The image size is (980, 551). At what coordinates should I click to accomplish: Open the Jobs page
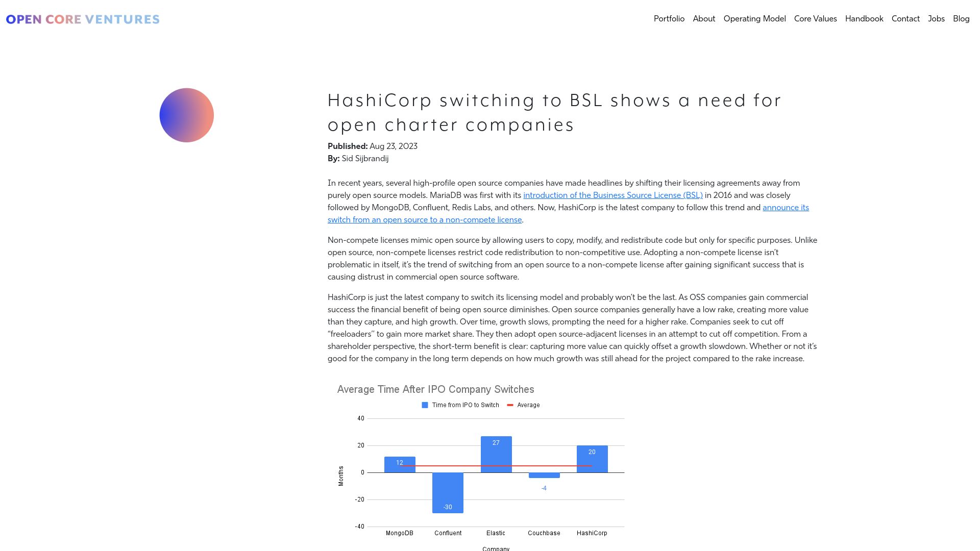point(936,19)
